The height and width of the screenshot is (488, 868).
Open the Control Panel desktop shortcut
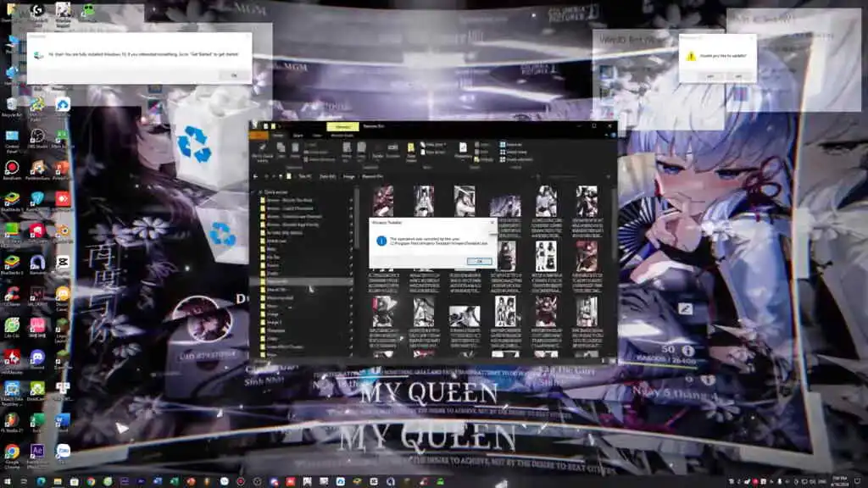[12, 140]
